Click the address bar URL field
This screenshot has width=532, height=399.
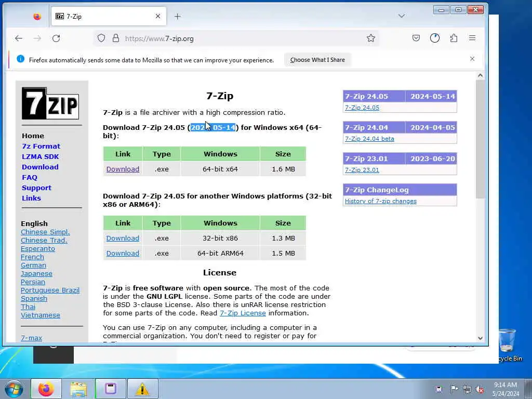click(237, 38)
